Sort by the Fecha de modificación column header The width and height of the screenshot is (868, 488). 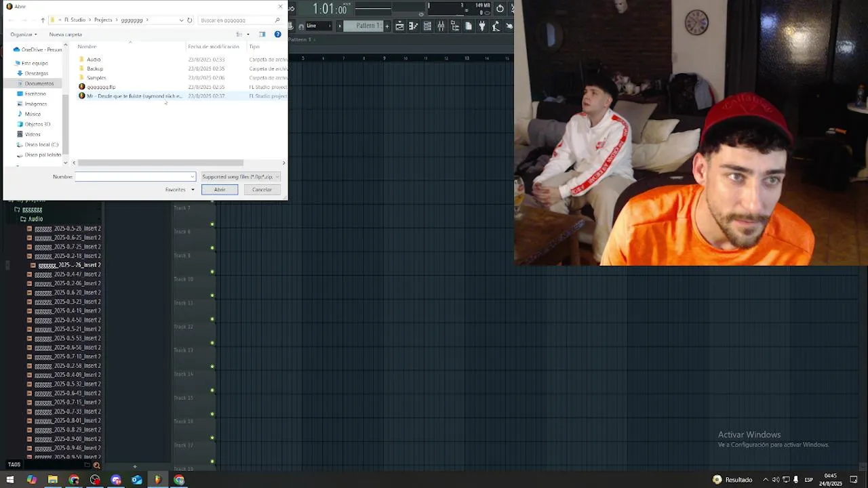(213, 47)
